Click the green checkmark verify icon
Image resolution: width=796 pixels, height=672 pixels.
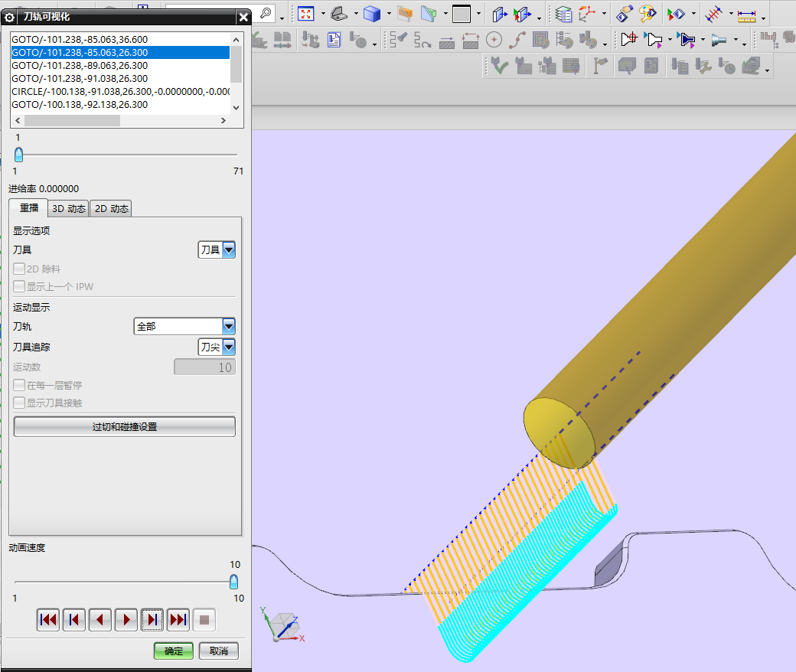500,66
